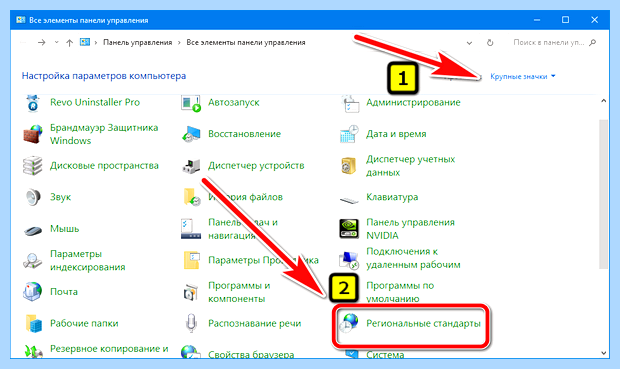Open the Администрирование link
The image size is (620, 369).
click(x=413, y=102)
